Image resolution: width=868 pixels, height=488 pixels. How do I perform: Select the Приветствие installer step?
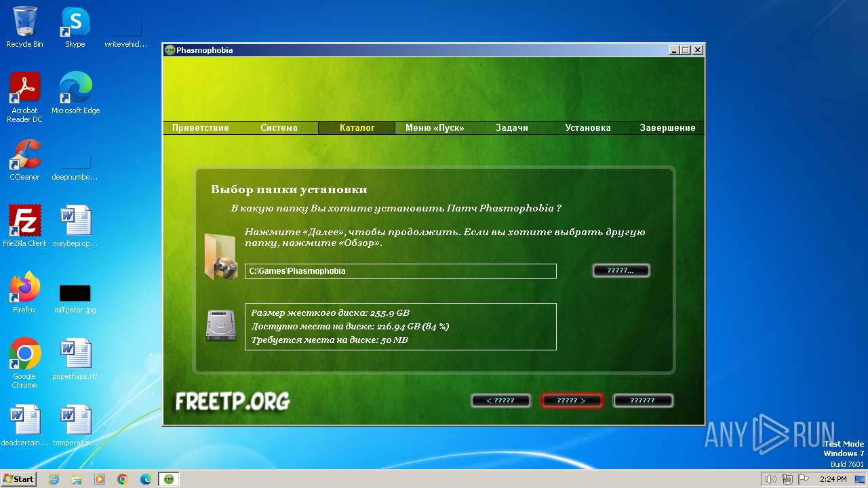click(200, 127)
